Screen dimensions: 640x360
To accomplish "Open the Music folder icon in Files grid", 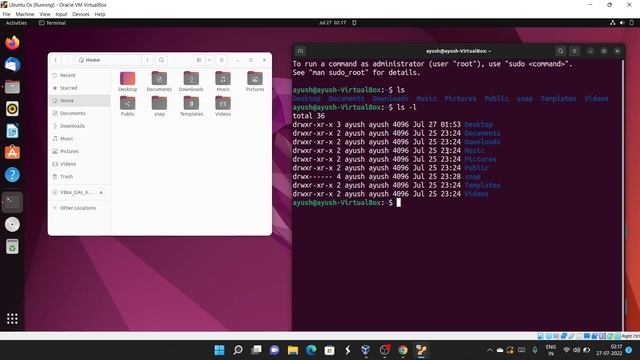I will tap(223, 81).
